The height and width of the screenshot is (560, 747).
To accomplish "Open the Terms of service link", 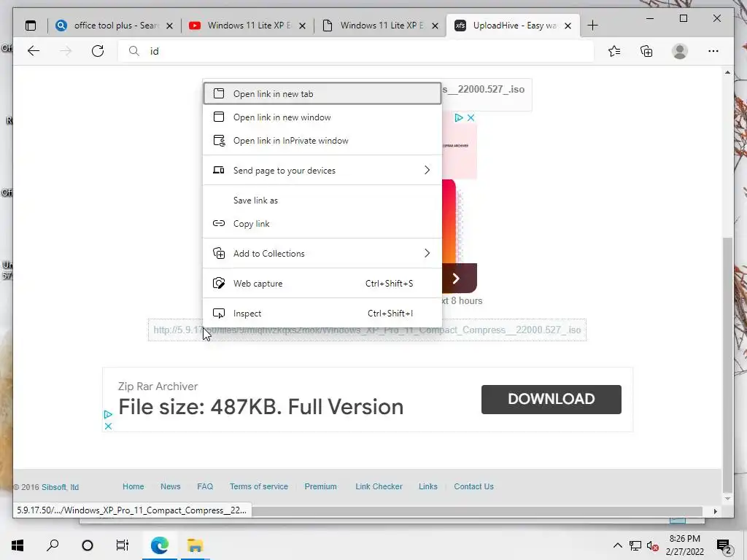I will [259, 486].
